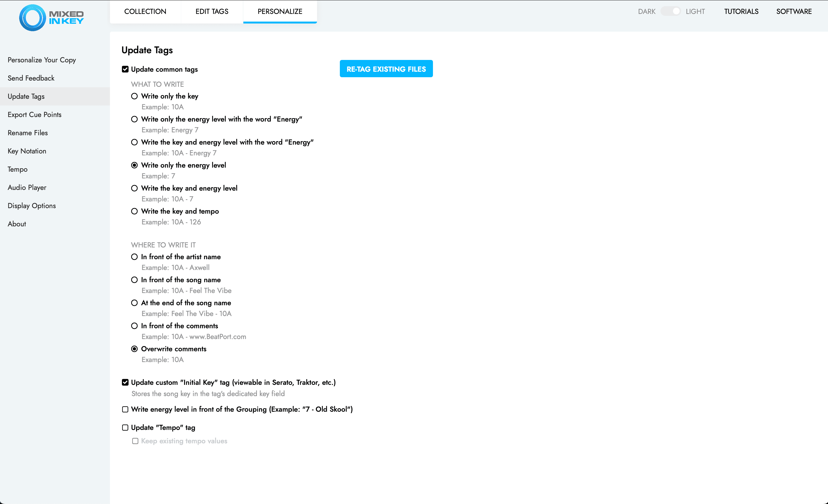The width and height of the screenshot is (828, 504).
Task: Switch to the Edit Tags tab
Action: tap(212, 12)
